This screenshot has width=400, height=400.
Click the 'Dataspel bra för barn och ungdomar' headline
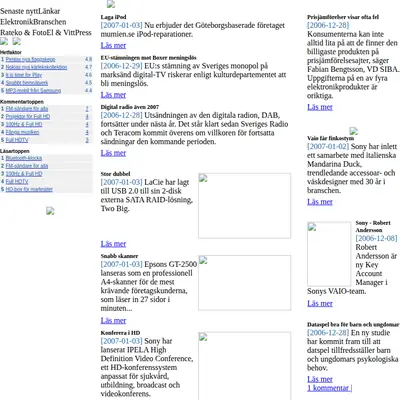(x=353, y=324)
